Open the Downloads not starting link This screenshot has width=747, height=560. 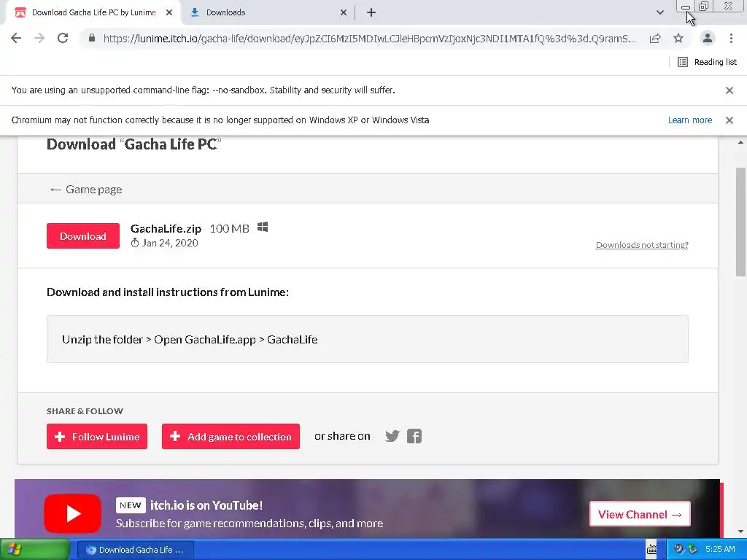point(642,245)
